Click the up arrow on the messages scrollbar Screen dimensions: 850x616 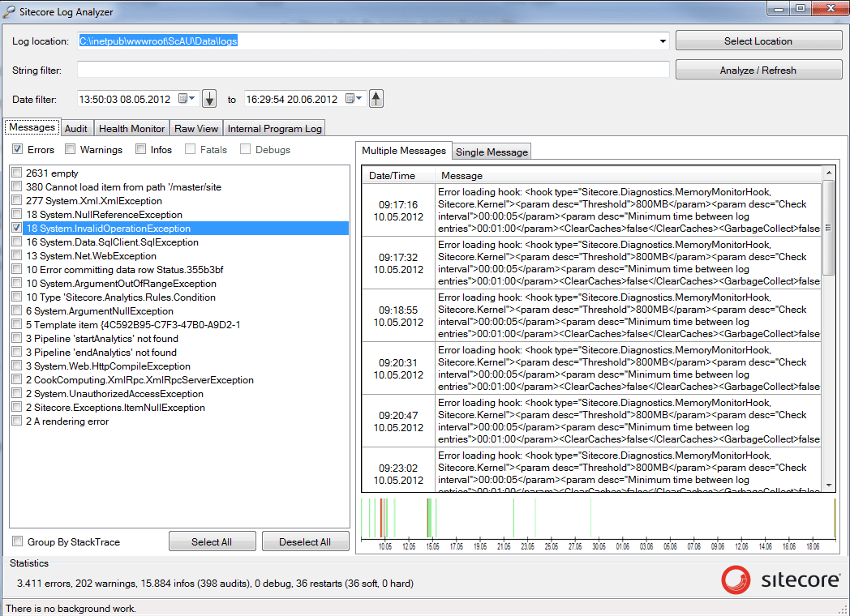point(831,172)
